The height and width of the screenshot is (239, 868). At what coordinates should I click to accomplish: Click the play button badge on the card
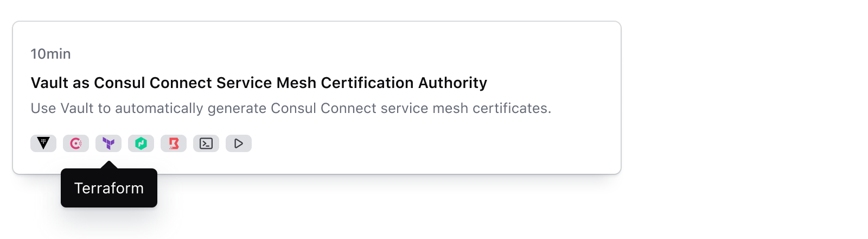tap(239, 143)
